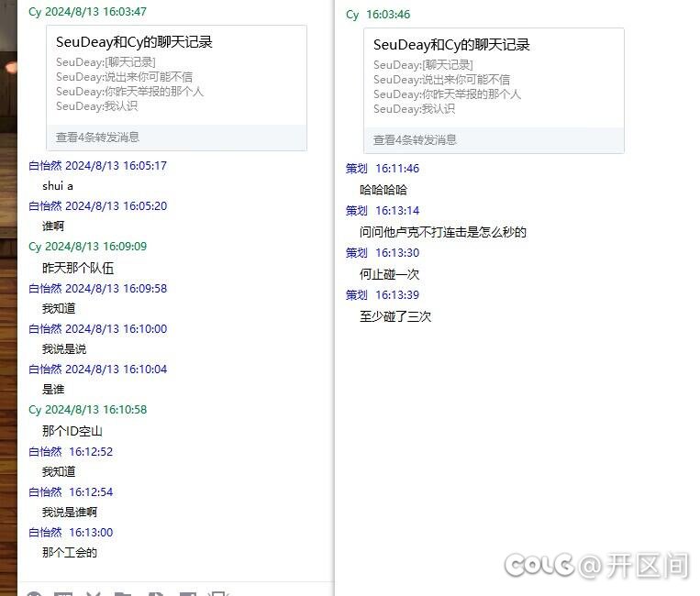This screenshot has height=596, width=700.
Task: Select the 'shui a' message
Action: click(x=58, y=186)
